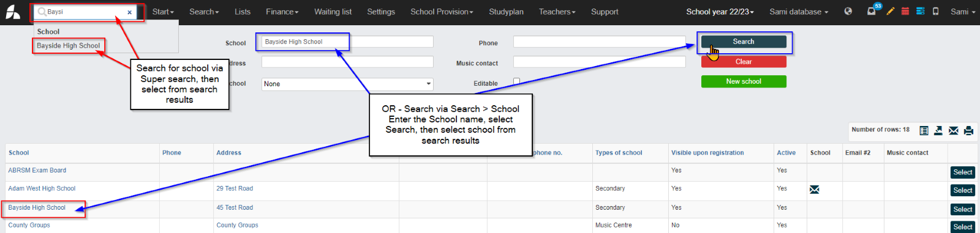This screenshot has height=233, width=980.
Task: Click the Phone filter input field
Action: coord(599,42)
